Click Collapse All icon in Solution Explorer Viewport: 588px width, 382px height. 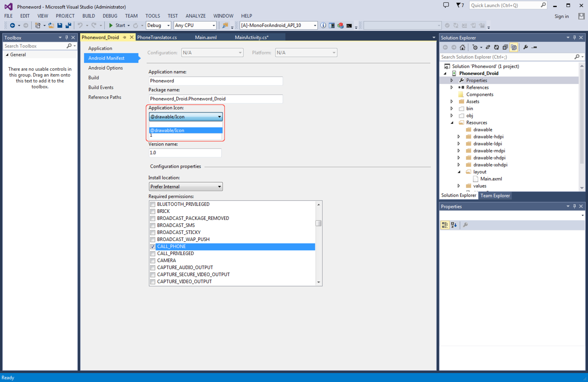tap(505, 47)
